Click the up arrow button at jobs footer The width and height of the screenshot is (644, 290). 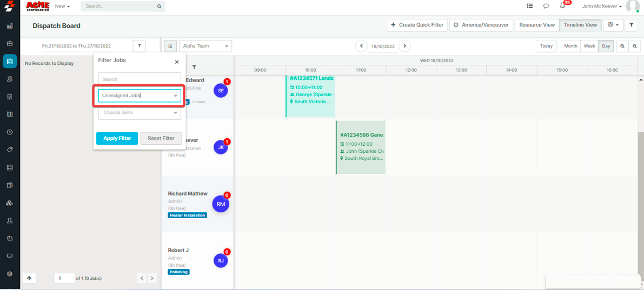click(29, 278)
